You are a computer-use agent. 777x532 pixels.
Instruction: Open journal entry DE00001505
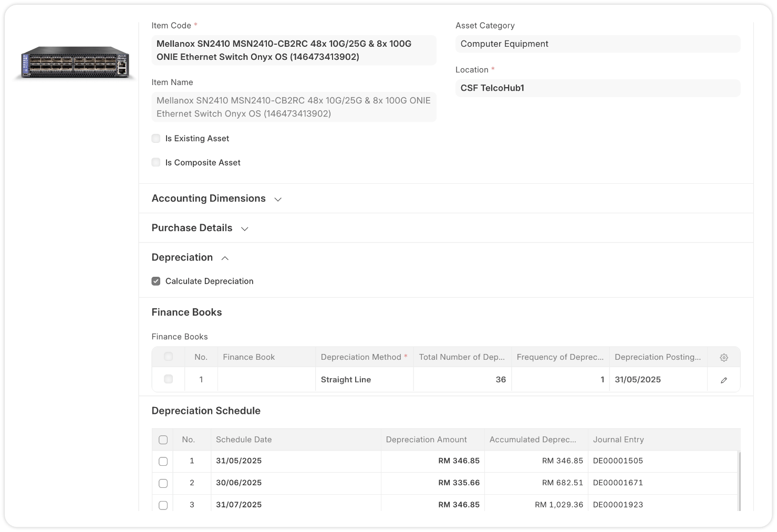(618, 461)
